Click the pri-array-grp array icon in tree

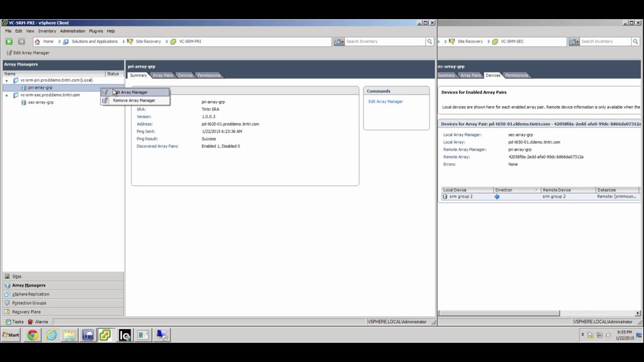tap(24, 88)
